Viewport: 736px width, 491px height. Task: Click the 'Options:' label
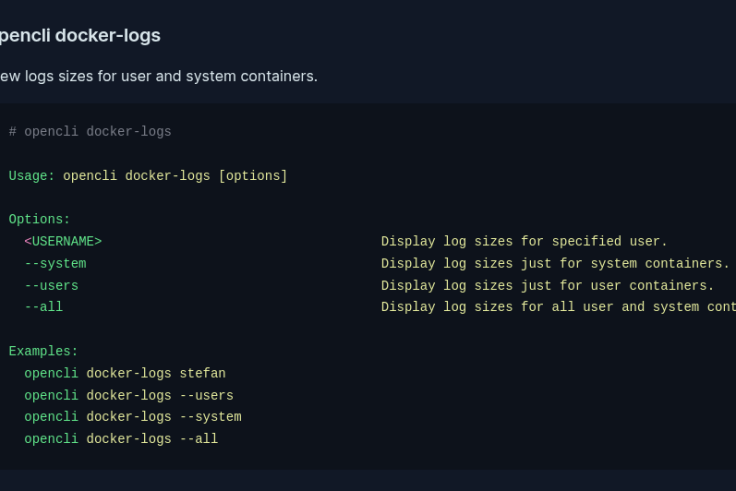tap(39, 219)
